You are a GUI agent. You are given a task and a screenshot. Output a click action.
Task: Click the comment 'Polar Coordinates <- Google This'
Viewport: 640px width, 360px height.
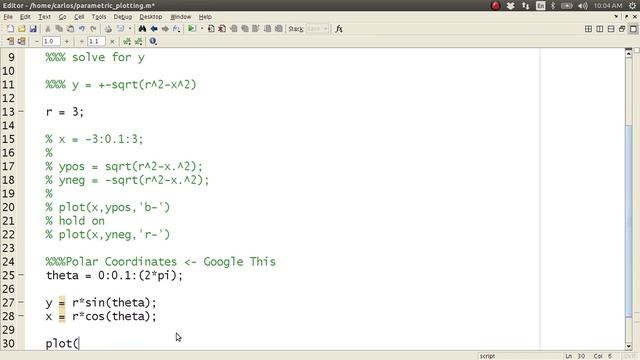coord(171,261)
